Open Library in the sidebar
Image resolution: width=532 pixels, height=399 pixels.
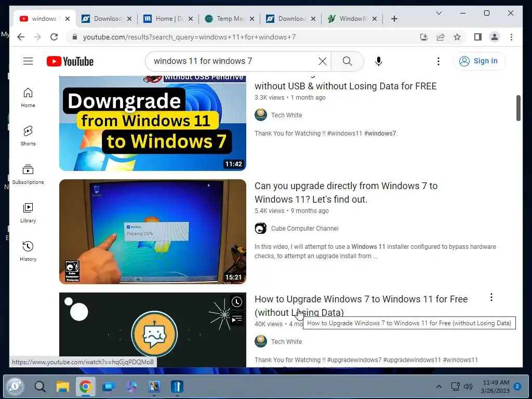(x=28, y=213)
